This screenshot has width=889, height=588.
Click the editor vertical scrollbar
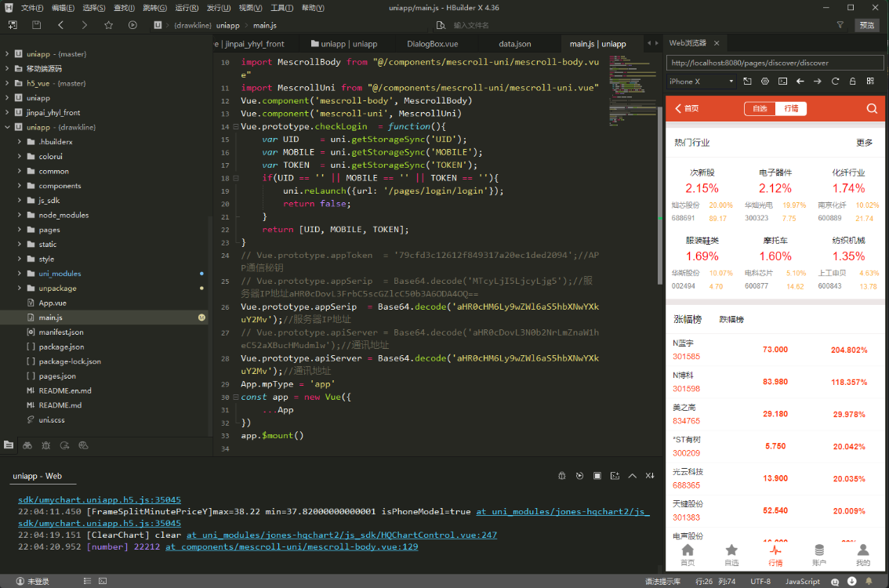660,197
